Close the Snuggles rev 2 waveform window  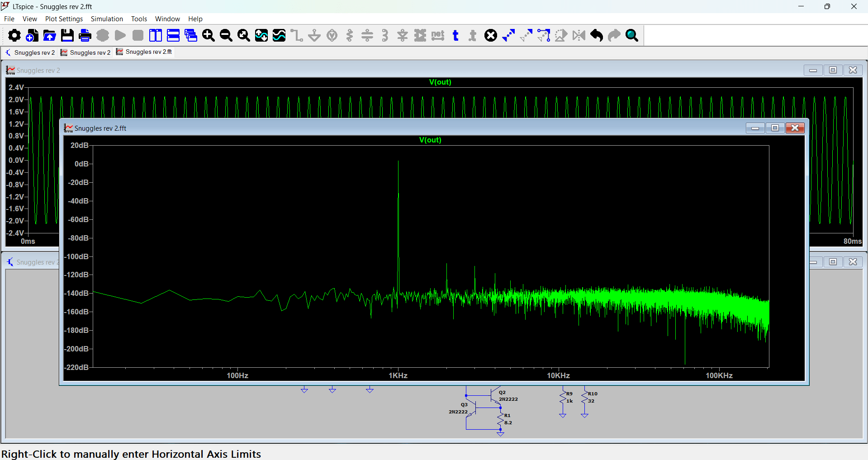pos(853,70)
